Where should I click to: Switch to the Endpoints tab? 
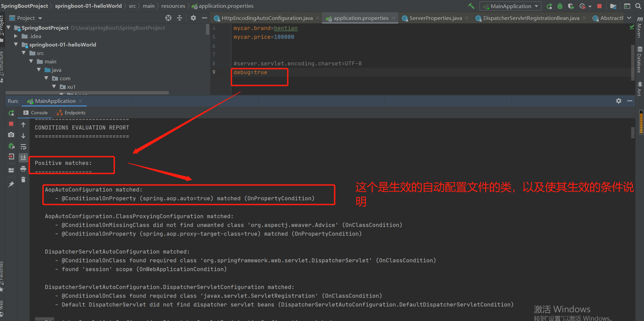tap(71, 113)
